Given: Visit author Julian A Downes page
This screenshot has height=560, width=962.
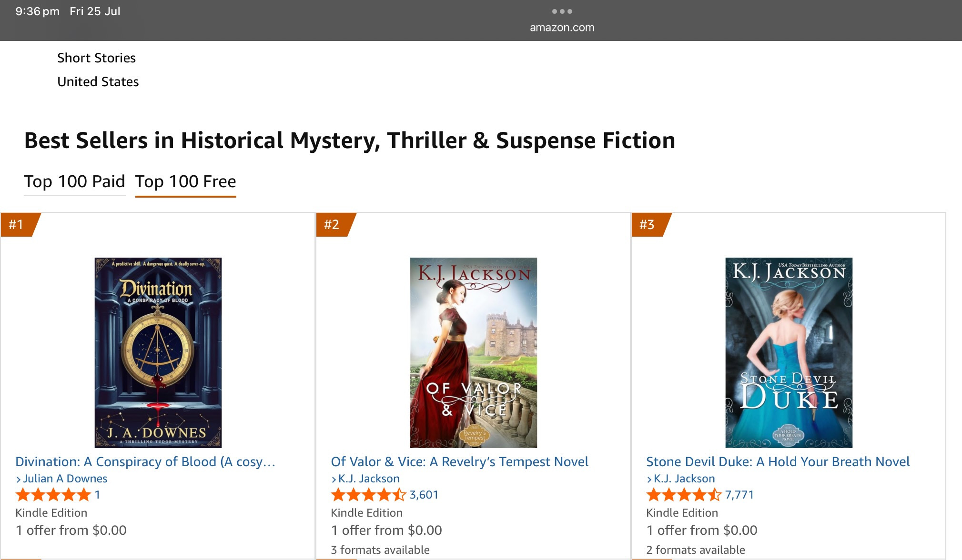Looking at the screenshot, I should click(x=65, y=479).
